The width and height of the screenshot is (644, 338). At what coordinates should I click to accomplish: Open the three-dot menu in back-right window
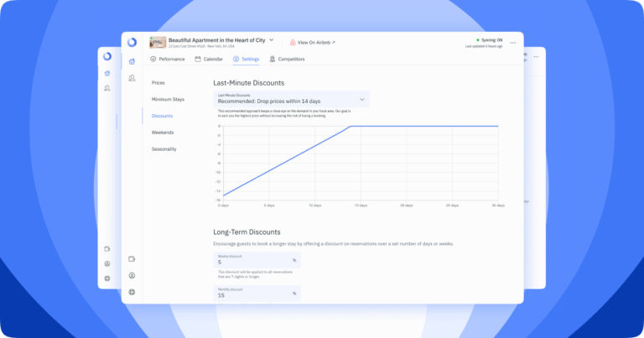click(536, 57)
